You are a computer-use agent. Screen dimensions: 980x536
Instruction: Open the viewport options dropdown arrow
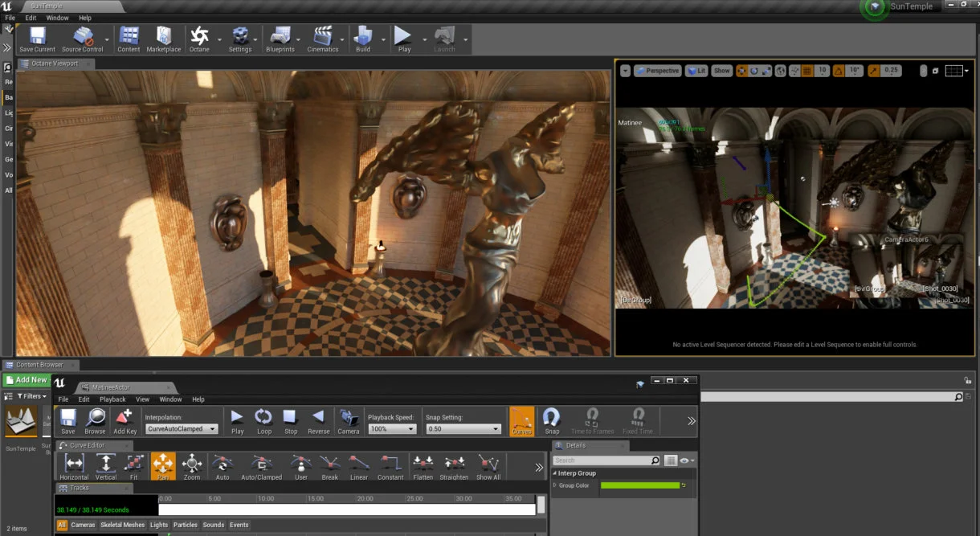(x=626, y=71)
